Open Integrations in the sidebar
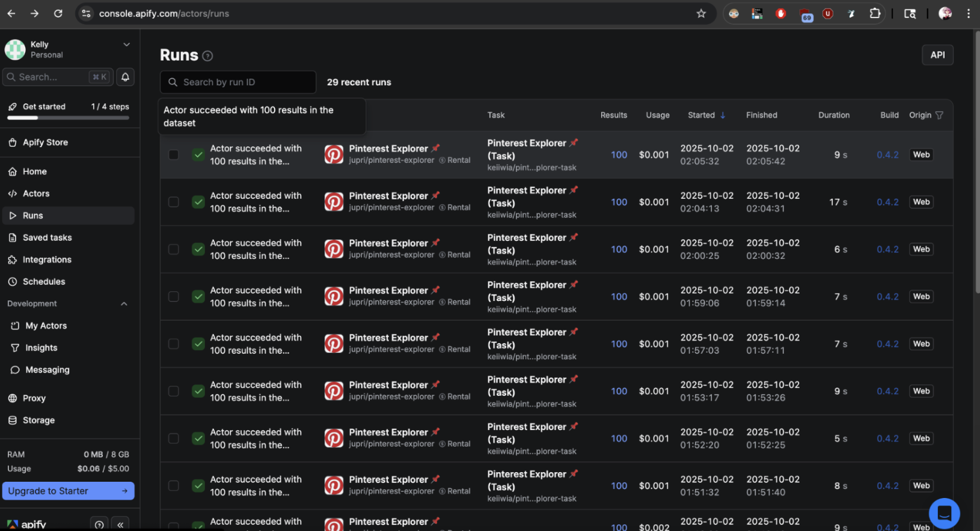This screenshot has width=980, height=531. [x=70, y=259]
